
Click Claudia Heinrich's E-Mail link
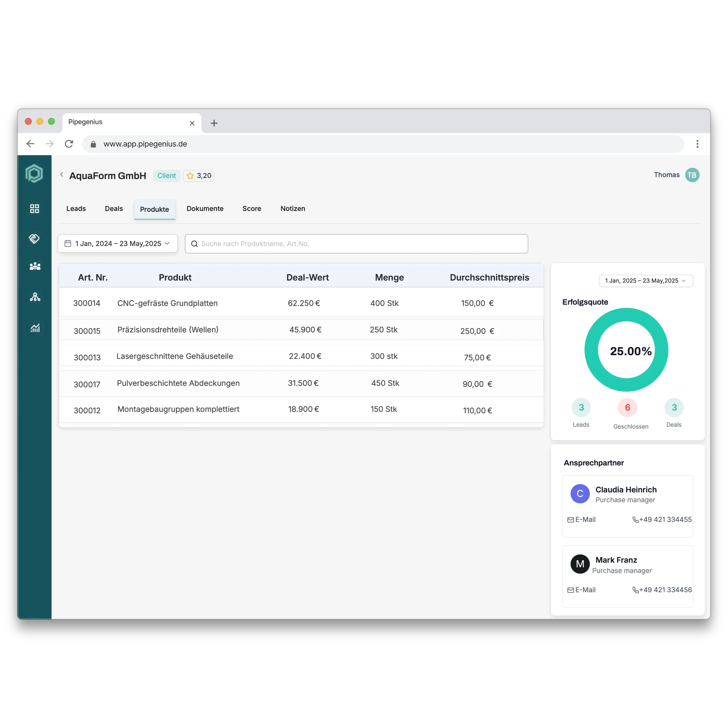pos(582,520)
